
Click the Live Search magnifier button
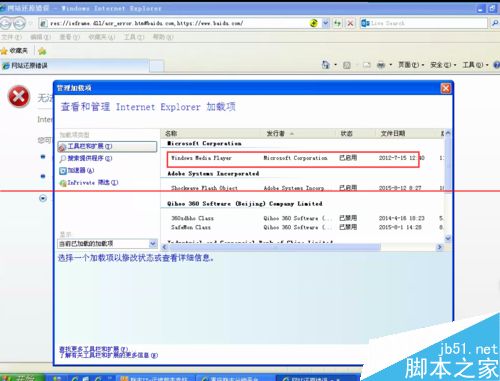click(495, 23)
